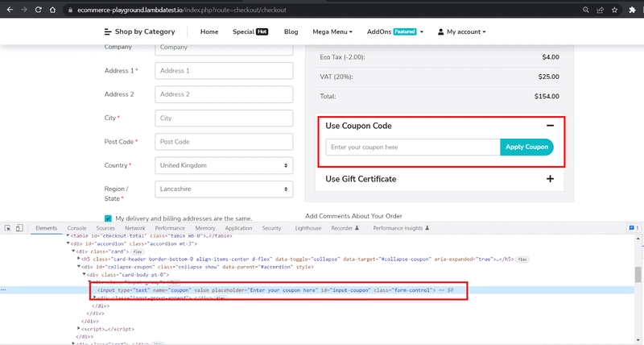The width and height of the screenshot is (644, 345).
Task: Click the Apply Coupon button
Action: click(526, 147)
